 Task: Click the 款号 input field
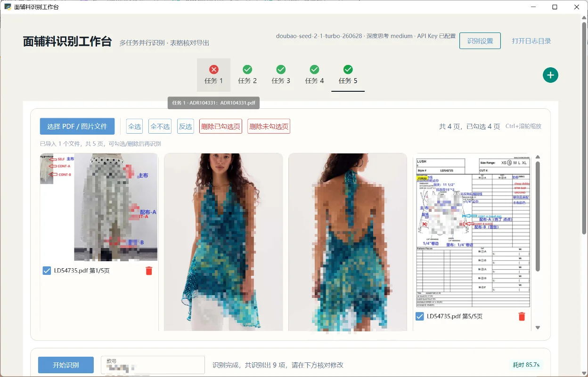coord(153,365)
